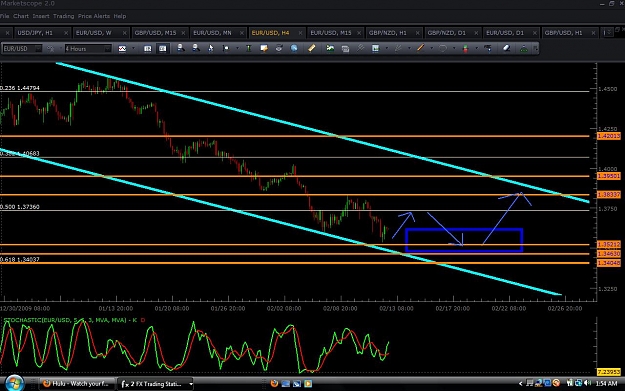Click the red green marker tool icon

(465, 48)
